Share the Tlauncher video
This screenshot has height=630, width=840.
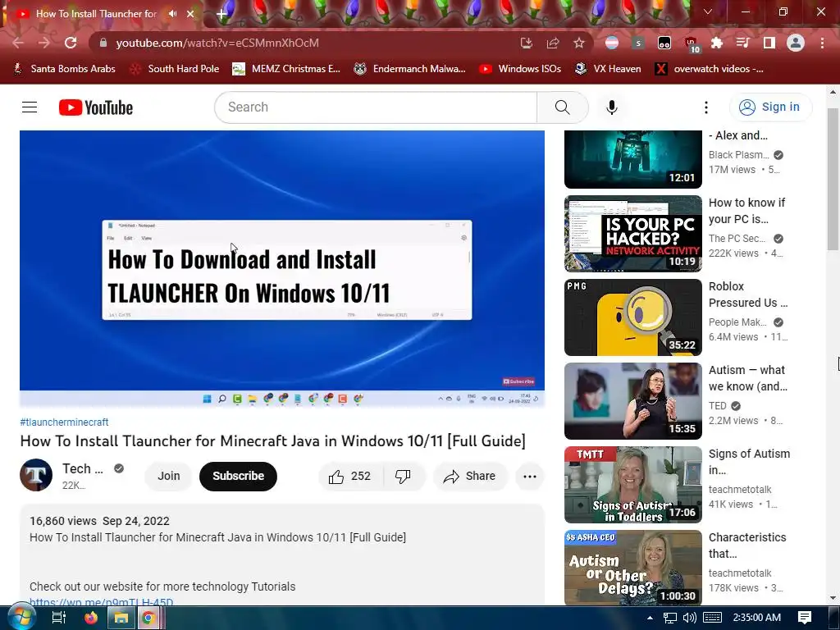[470, 477]
